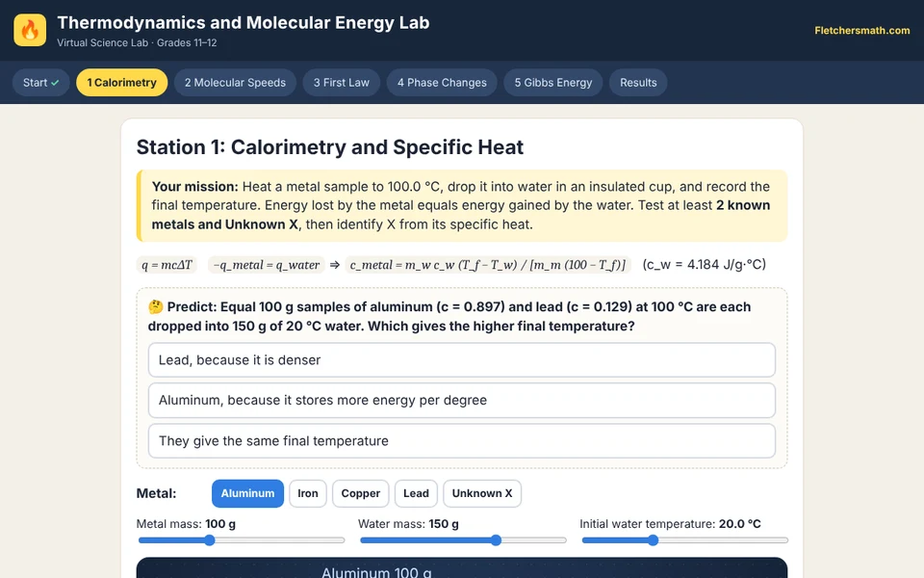Click the Station 1 Calorimetry heading
This screenshot has height=578, width=924.
[329, 147]
